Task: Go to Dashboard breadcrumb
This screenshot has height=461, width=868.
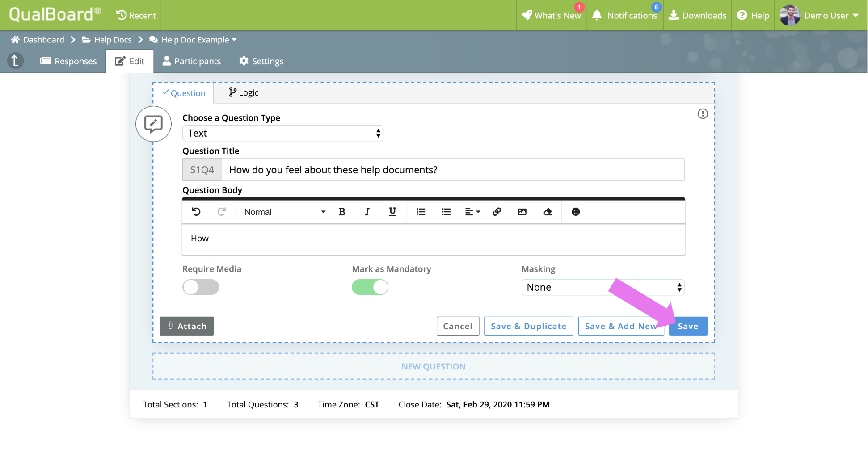Action: (x=38, y=40)
